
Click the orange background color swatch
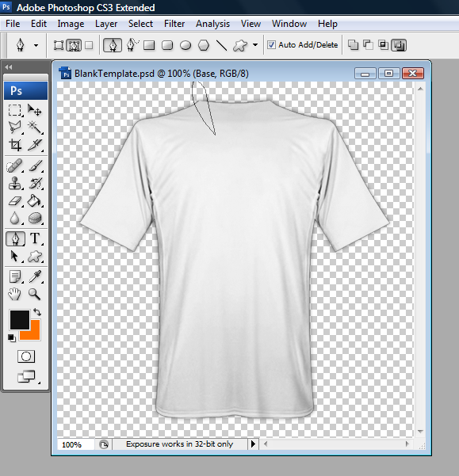tap(34, 333)
